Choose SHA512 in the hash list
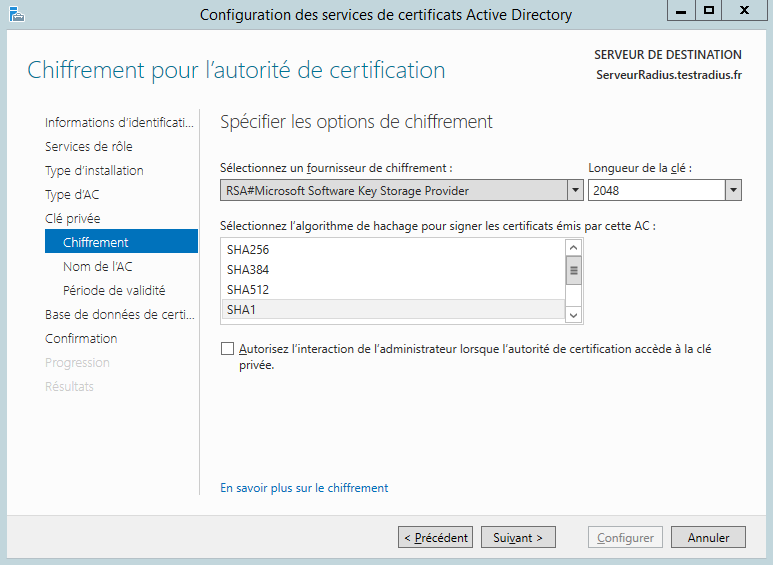This screenshot has width=773, height=565. pyautogui.click(x=248, y=290)
